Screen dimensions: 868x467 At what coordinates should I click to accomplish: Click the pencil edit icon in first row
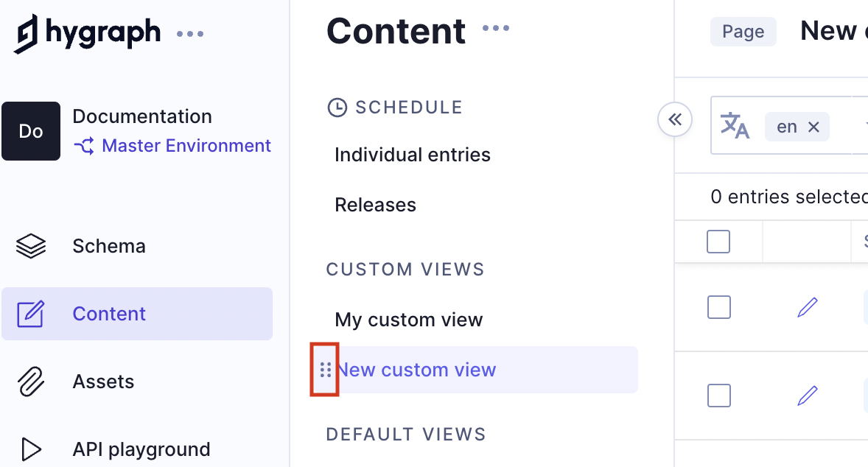coord(808,307)
